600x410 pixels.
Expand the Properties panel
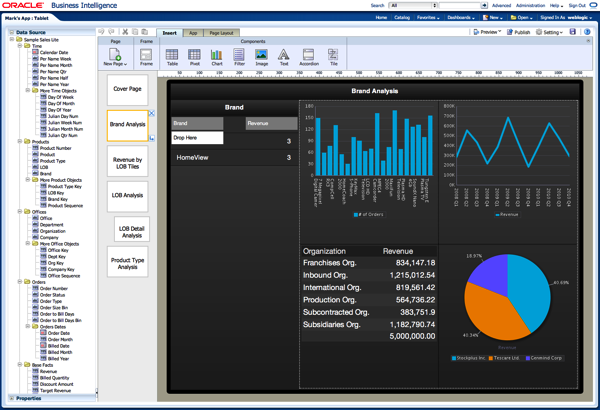pos(12,399)
